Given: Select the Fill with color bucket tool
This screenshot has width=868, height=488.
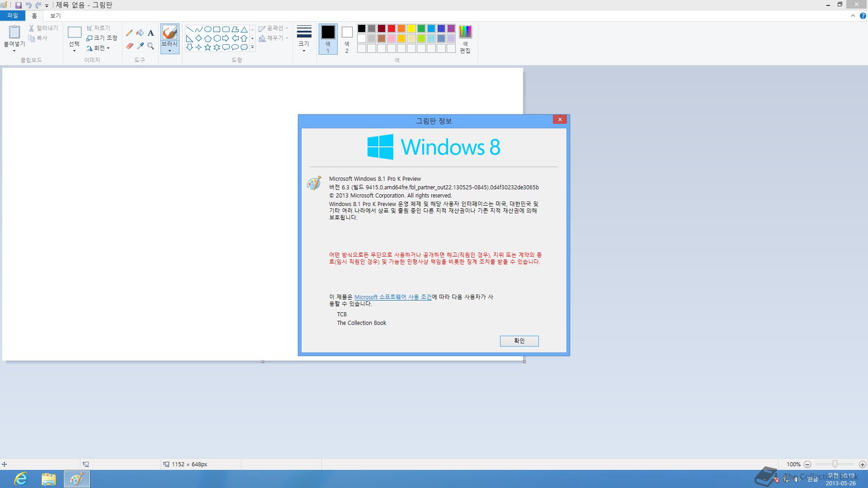Looking at the screenshot, I should click(x=140, y=33).
